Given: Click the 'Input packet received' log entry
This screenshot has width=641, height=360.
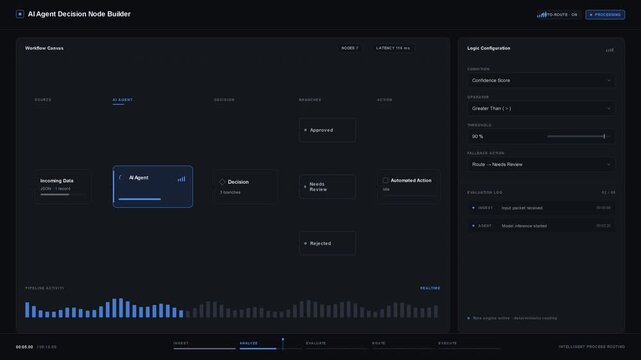Looking at the screenshot, I should (541, 208).
